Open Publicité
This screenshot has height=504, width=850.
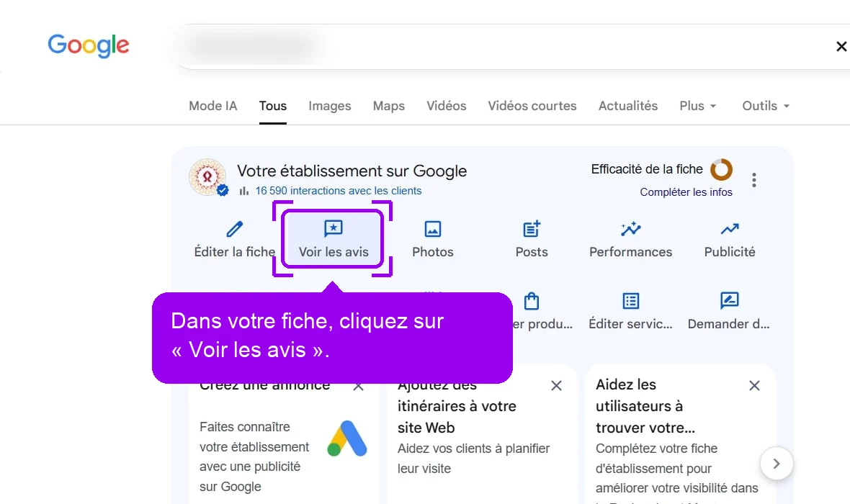(730, 239)
